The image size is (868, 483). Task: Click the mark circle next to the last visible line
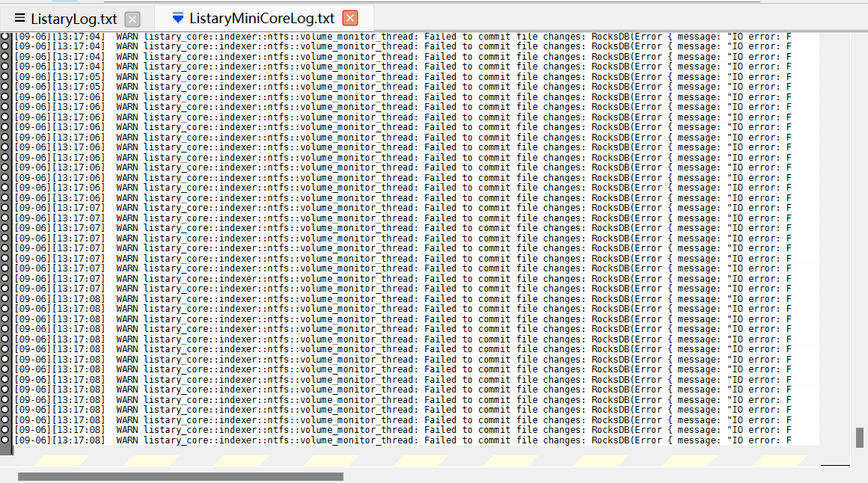[5, 440]
